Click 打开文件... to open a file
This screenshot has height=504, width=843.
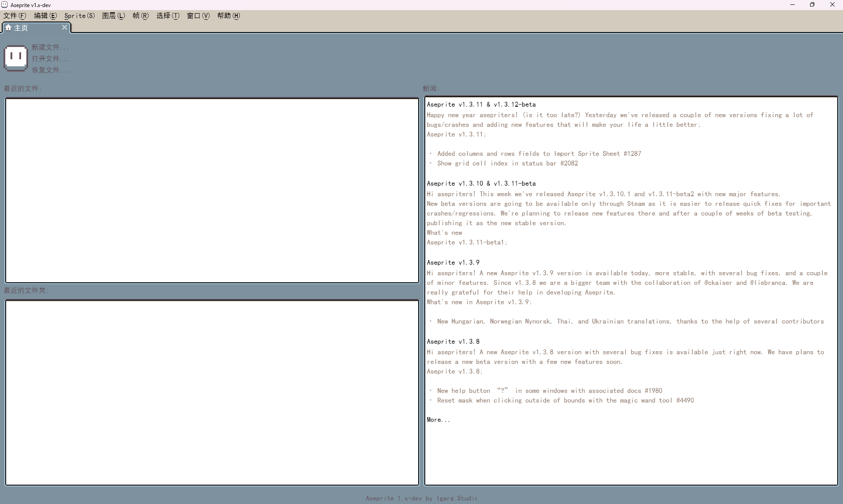(x=50, y=58)
